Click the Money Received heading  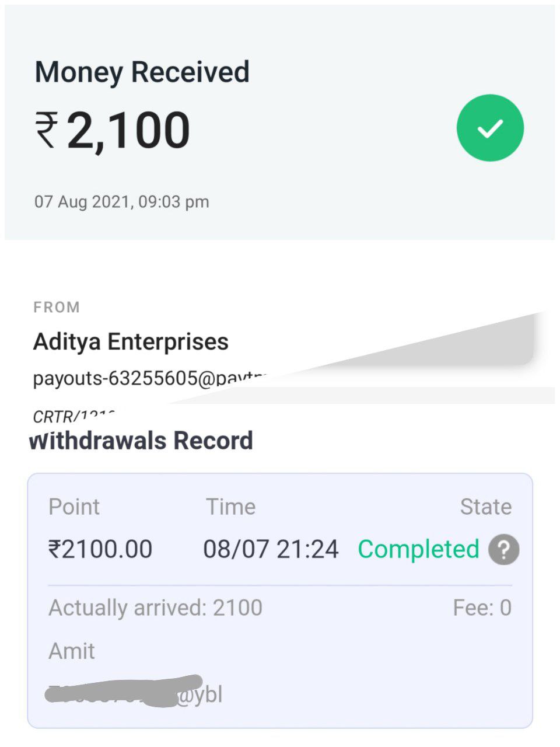point(142,72)
